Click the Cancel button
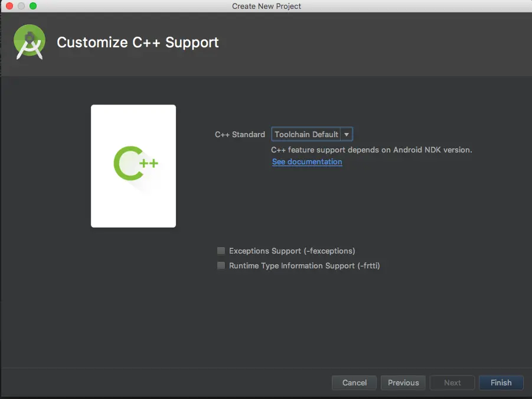Viewport: 532px width, 399px height. pos(354,382)
